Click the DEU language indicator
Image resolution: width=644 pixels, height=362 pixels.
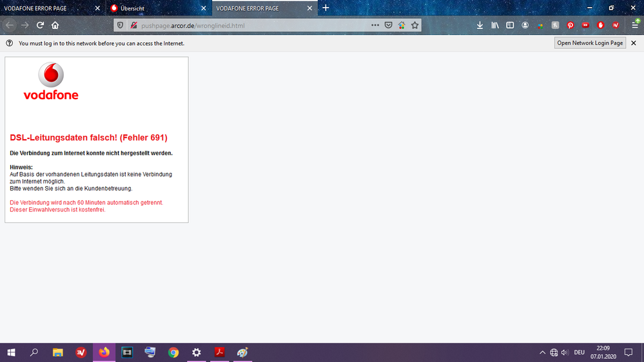579,352
